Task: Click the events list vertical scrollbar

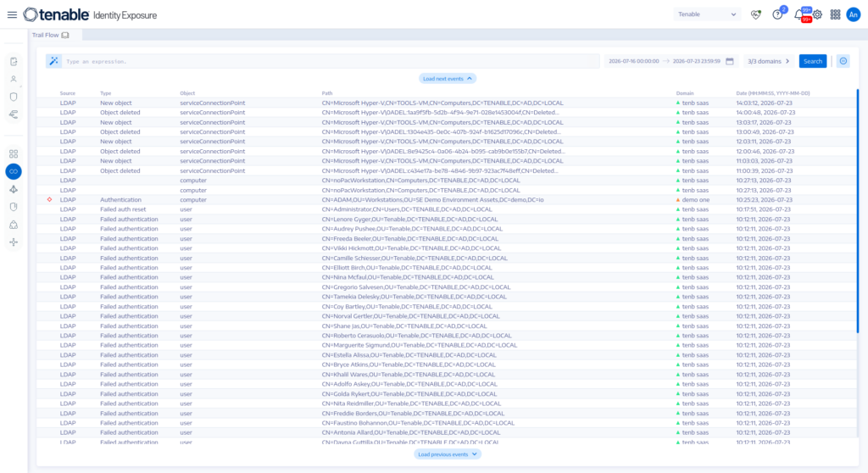Action: (x=858, y=210)
